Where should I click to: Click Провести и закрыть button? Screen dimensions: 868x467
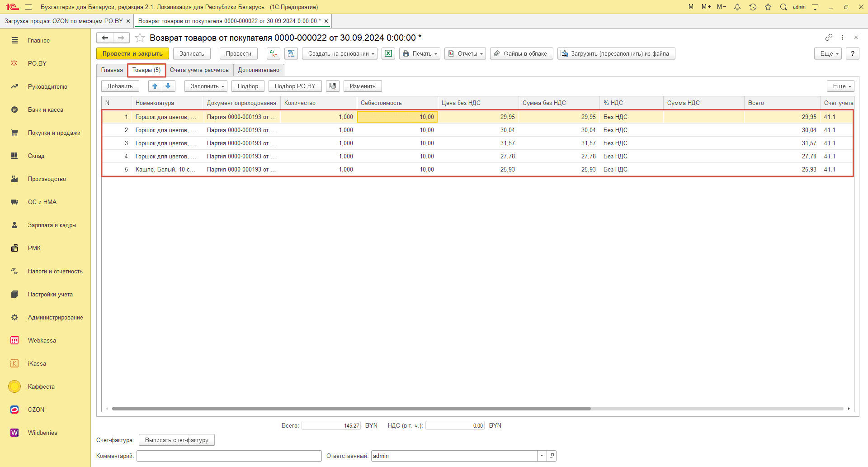click(132, 53)
